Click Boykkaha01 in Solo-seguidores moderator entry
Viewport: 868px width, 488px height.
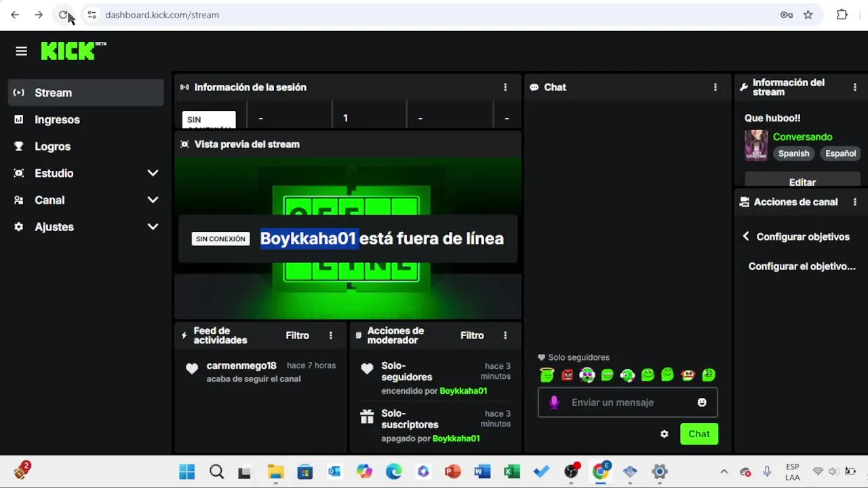coord(463,391)
